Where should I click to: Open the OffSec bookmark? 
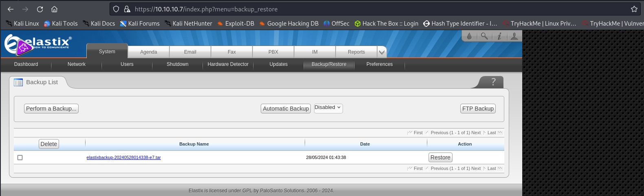coord(336,24)
